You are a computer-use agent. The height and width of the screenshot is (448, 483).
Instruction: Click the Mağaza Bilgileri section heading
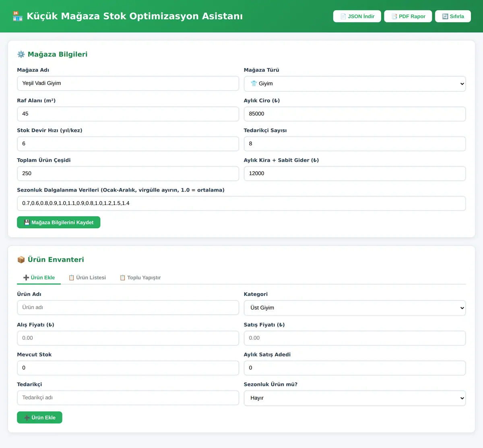tap(58, 54)
